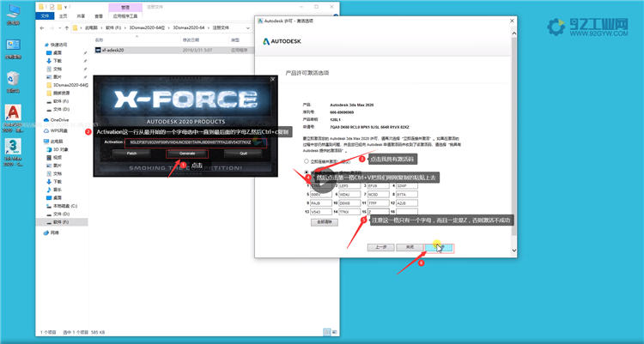Click the 关闭 button in Autodesk dialog
This screenshot has height=344, width=644.
click(x=410, y=247)
